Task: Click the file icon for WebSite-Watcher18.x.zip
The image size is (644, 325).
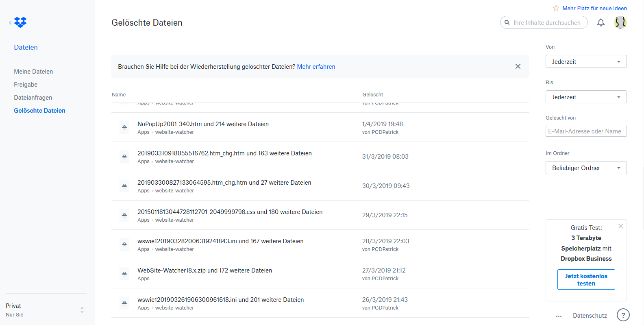Action: tap(124, 274)
